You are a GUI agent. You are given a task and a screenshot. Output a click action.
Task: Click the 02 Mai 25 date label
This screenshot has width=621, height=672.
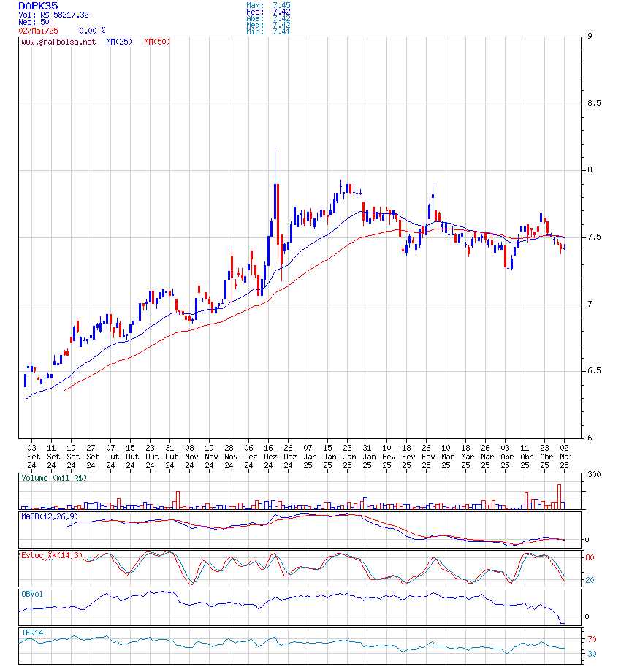pos(565,457)
